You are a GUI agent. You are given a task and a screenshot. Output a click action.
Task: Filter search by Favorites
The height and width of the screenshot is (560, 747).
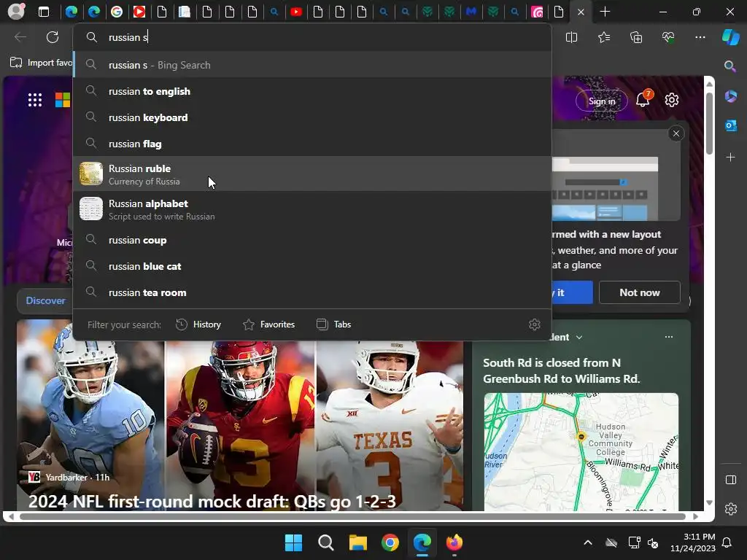point(269,324)
